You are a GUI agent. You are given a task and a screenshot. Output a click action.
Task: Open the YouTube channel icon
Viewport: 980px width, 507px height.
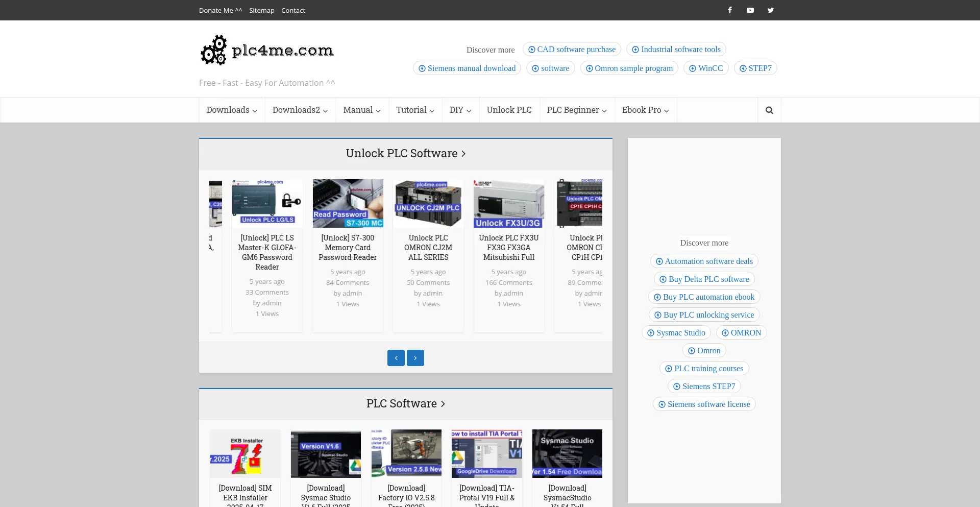point(750,10)
